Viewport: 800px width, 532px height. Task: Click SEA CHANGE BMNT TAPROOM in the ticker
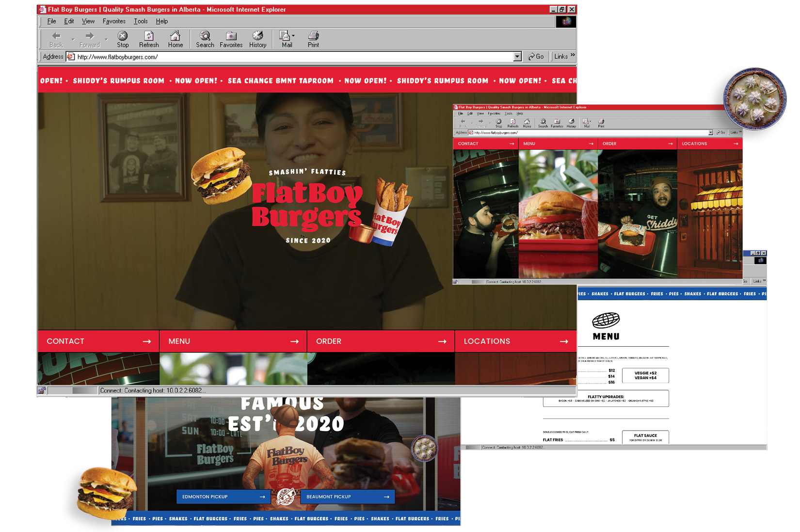pos(281,81)
